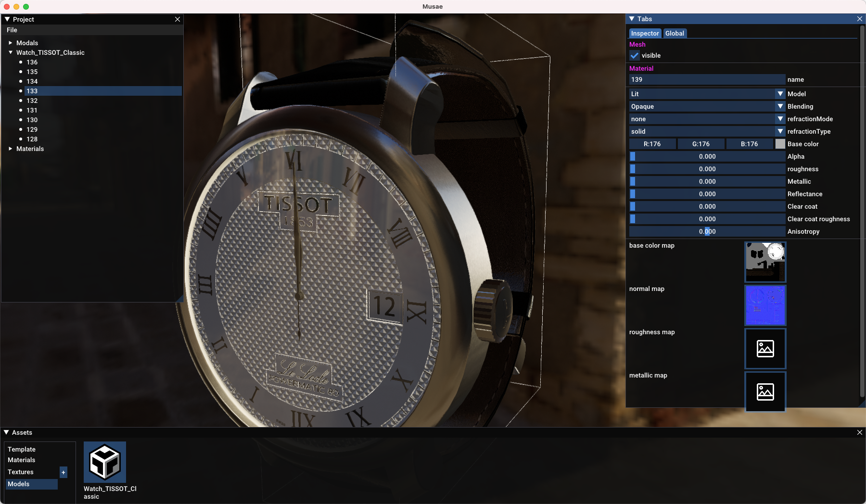Open the normal map thumbnail
This screenshot has width=866, height=504.
coord(765,305)
